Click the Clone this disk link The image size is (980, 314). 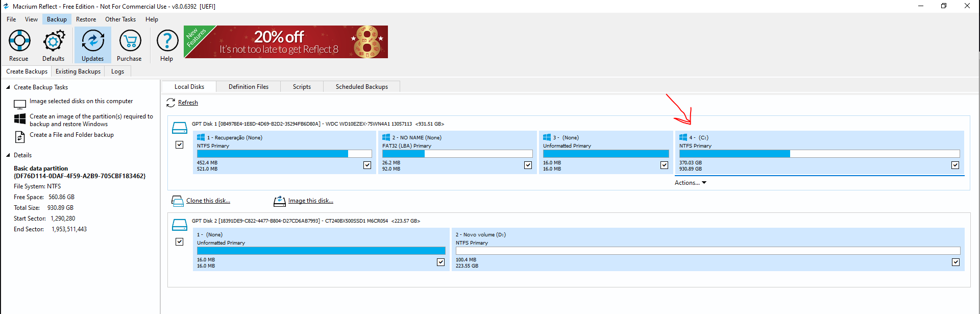[x=208, y=201]
